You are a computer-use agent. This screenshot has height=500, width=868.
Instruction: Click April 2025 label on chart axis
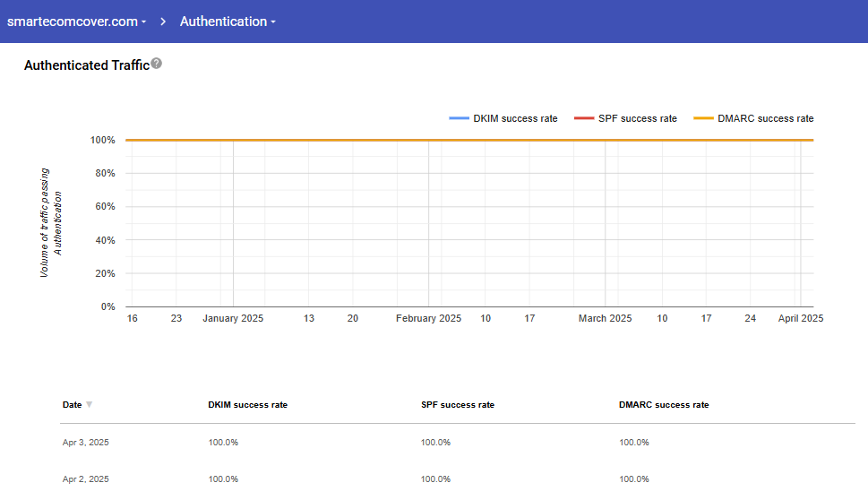tap(800, 318)
